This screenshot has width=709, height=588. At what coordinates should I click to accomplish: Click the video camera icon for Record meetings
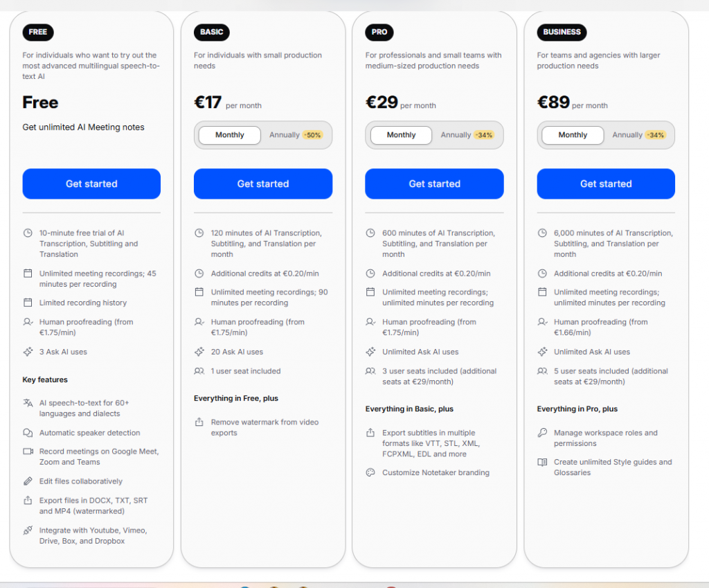[x=28, y=452]
